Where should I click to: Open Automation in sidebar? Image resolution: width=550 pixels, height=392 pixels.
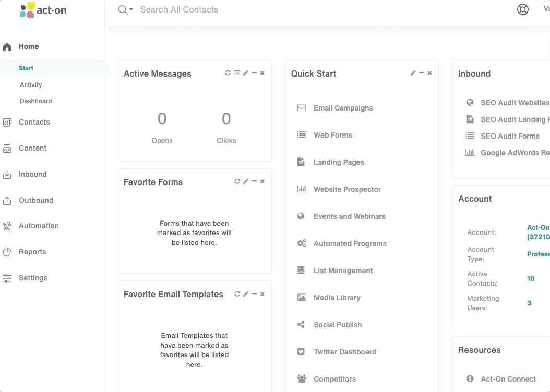39,226
